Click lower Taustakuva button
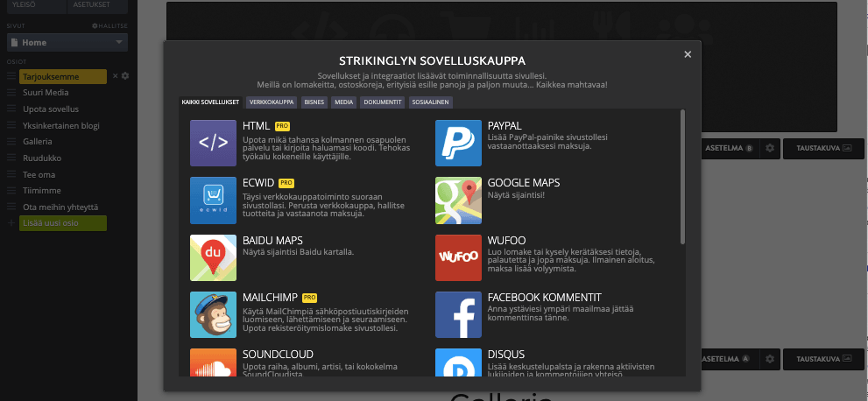 coord(823,359)
